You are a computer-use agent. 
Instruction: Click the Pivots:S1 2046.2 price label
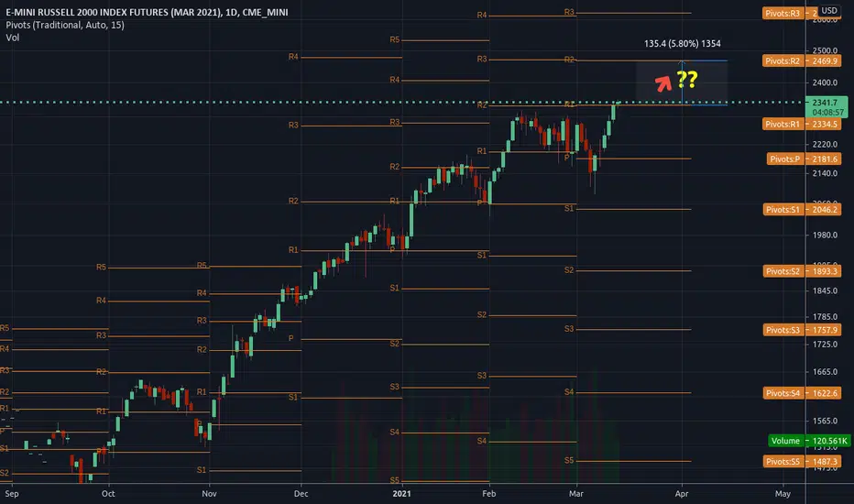801,210
